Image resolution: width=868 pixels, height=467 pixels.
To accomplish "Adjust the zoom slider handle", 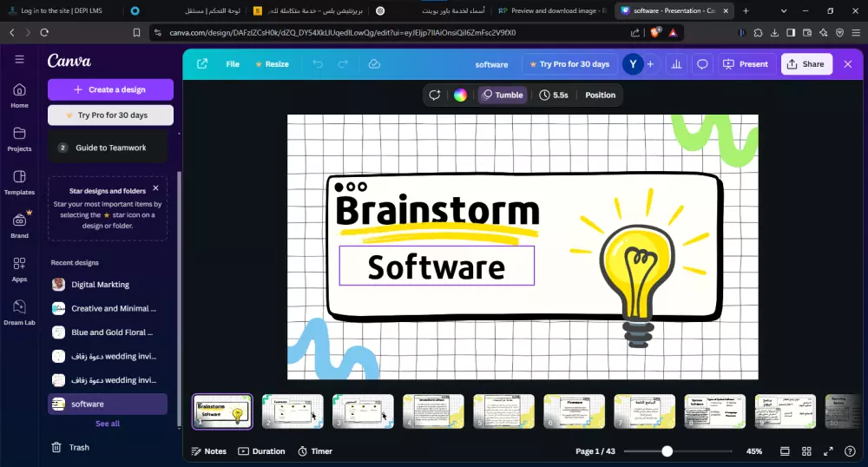I will tap(667, 451).
